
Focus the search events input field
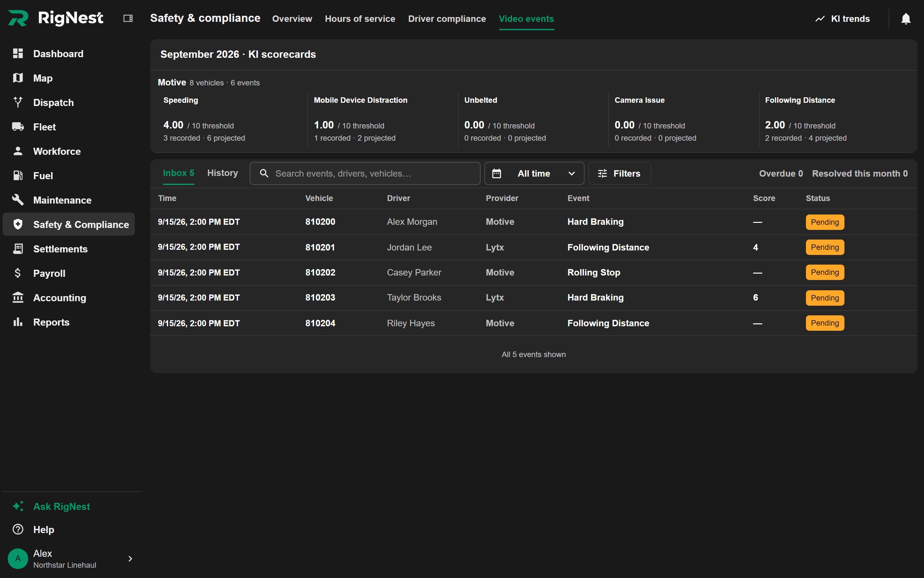coord(365,173)
